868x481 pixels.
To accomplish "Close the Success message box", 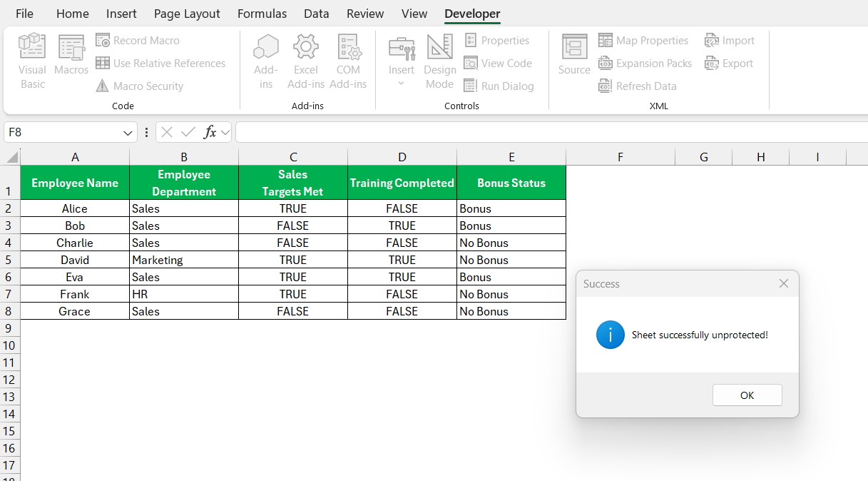I will [784, 284].
